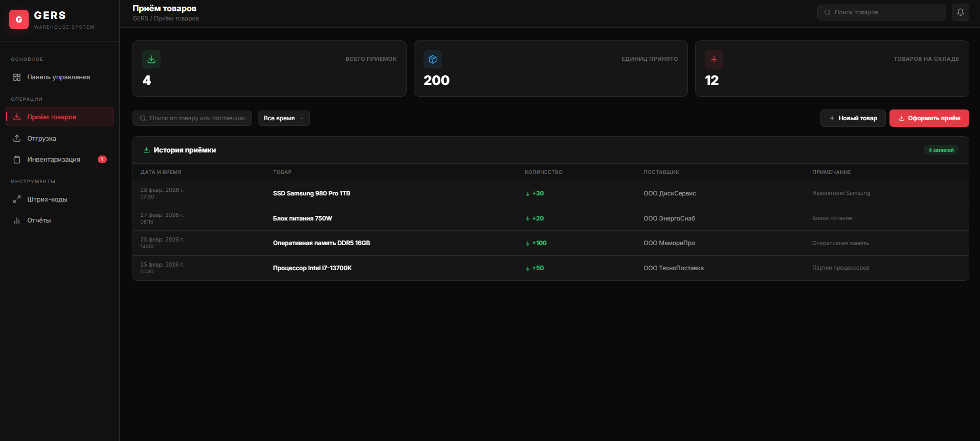This screenshot has width=980, height=441.
Task: Click the Штрих-коды icon in sidebar
Action: click(17, 199)
